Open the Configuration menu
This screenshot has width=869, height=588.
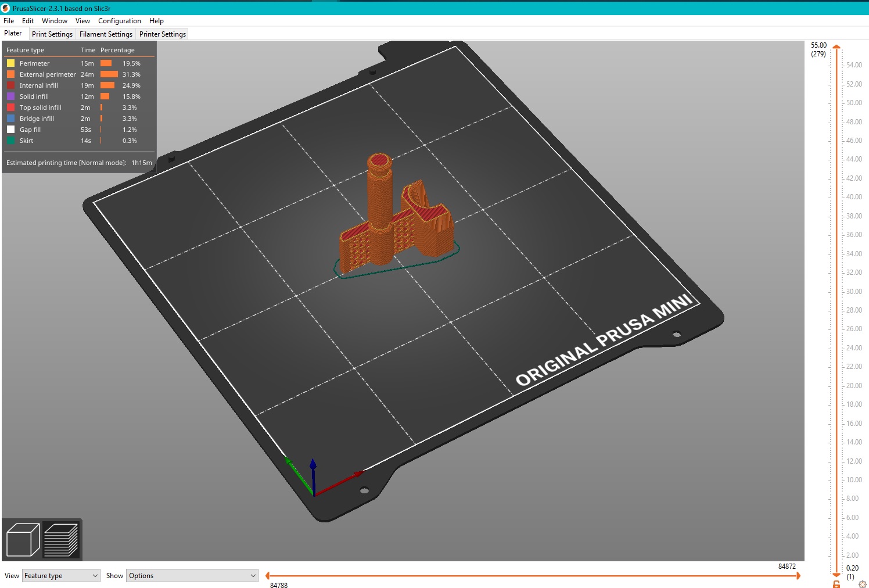(120, 21)
